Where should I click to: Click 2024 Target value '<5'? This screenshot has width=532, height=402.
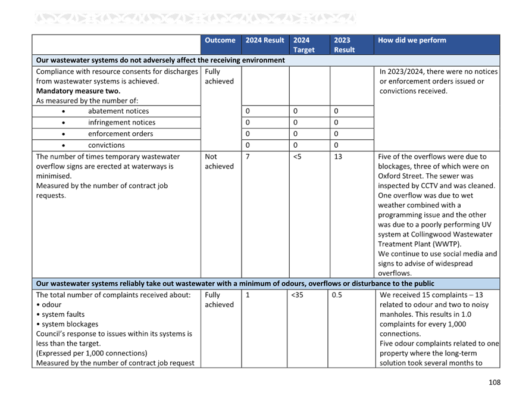coord(297,157)
